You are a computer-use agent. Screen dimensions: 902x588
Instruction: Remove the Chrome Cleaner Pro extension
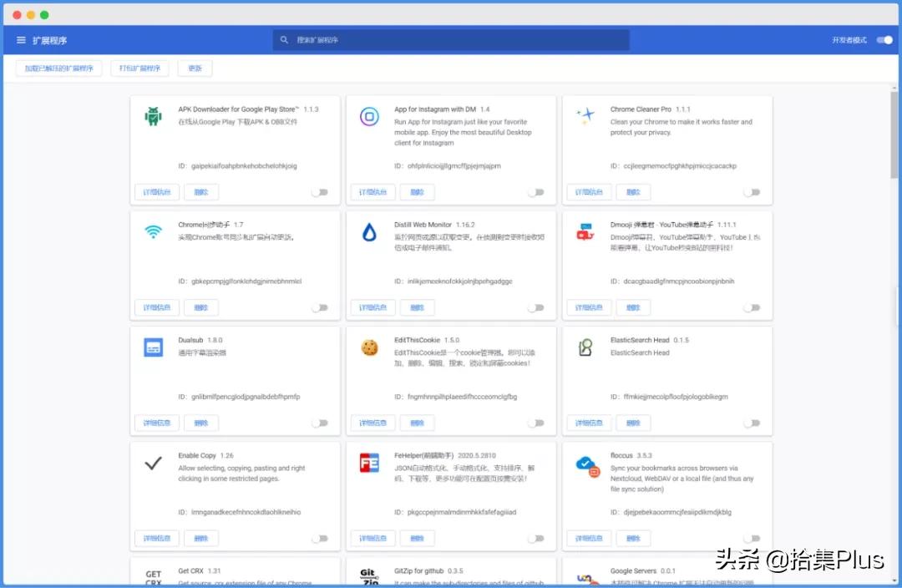pyautogui.click(x=633, y=192)
